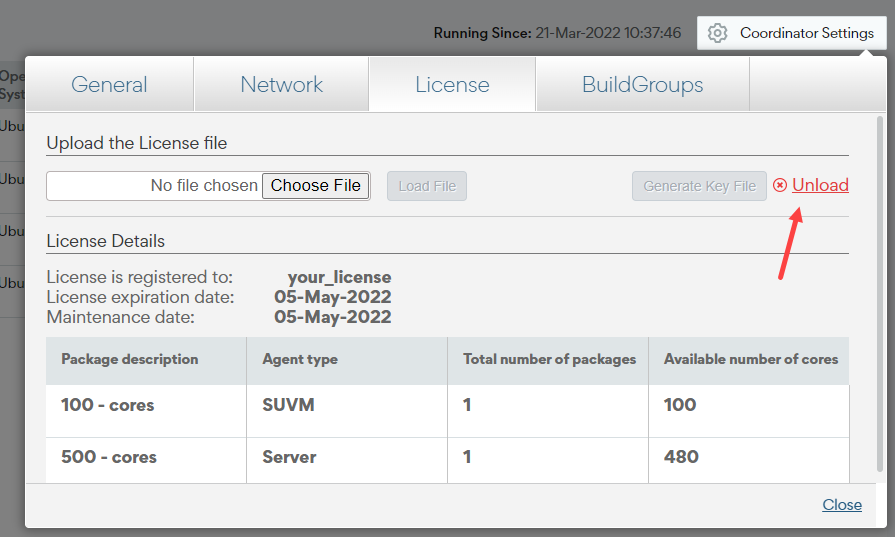Unload the license via Unload link
The width and height of the screenshot is (895, 537).
[x=820, y=185]
